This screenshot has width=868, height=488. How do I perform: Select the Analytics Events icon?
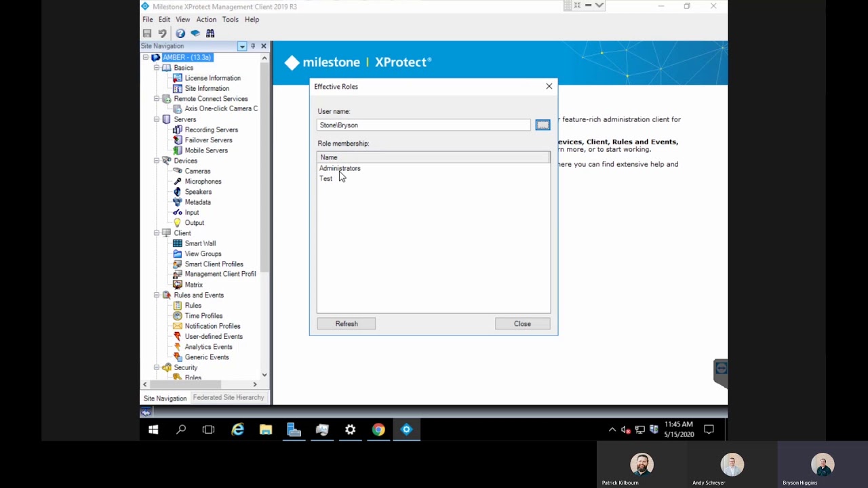(178, 346)
